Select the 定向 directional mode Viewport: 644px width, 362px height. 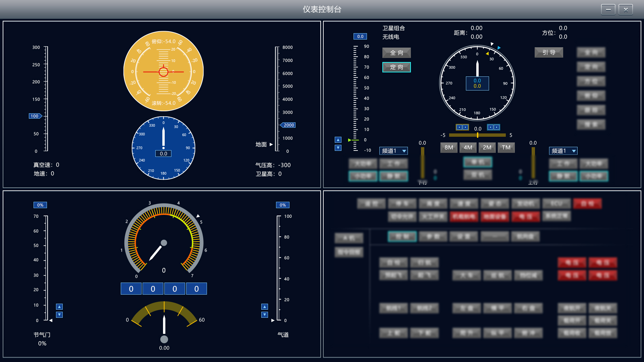tap(396, 67)
